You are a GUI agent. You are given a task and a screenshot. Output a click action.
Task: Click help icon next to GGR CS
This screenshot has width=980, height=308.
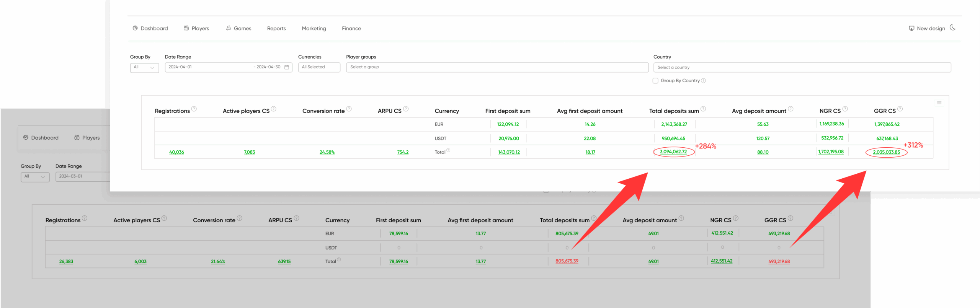[900, 109]
